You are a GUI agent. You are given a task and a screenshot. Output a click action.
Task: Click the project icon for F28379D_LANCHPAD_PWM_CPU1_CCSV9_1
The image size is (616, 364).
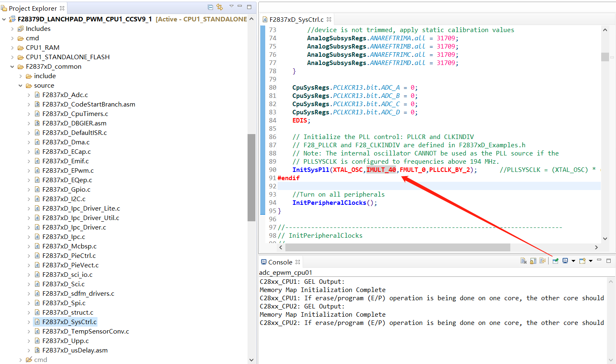(12, 19)
